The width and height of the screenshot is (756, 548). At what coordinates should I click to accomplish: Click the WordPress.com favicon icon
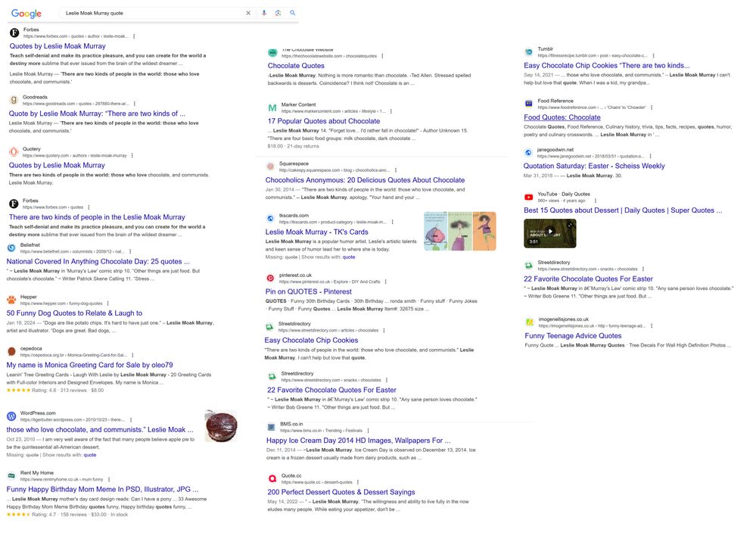pyautogui.click(x=11, y=416)
